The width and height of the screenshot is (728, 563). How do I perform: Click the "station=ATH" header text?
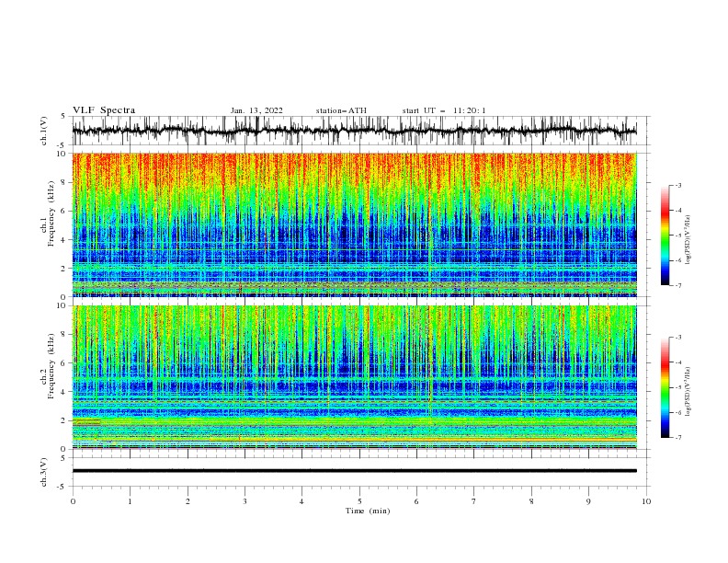pos(341,110)
